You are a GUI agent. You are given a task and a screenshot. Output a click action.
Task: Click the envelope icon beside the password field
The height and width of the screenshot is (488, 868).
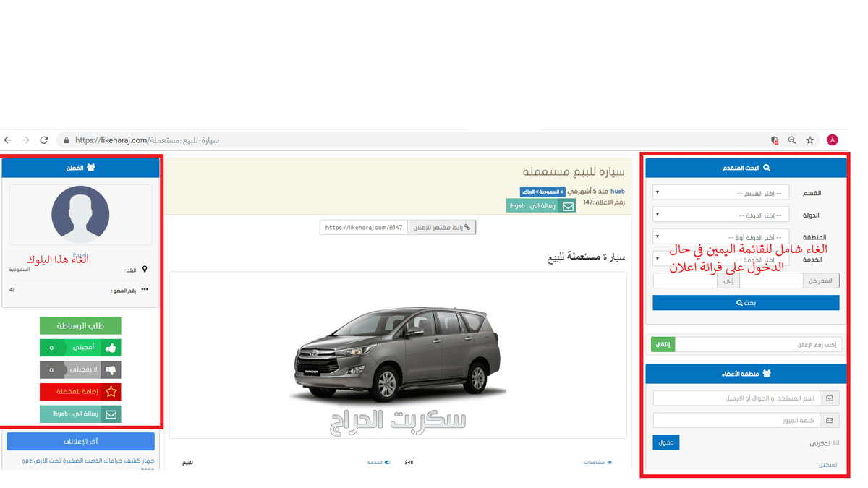pos(830,420)
